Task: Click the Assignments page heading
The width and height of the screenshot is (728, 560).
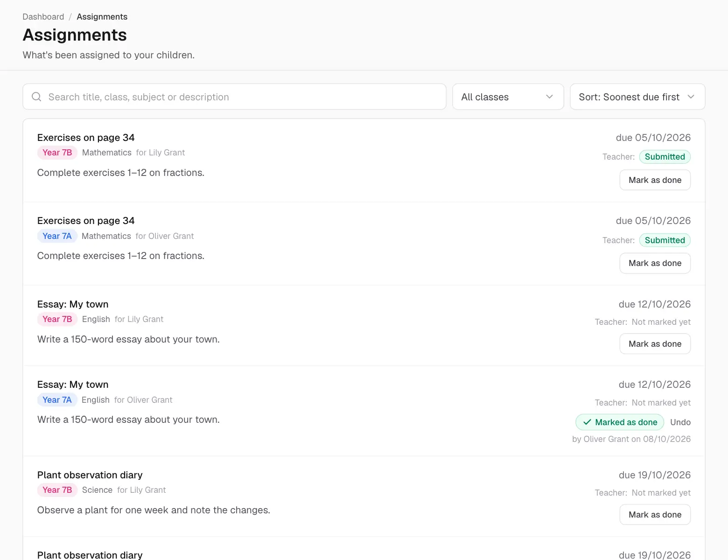Action: (x=75, y=35)
